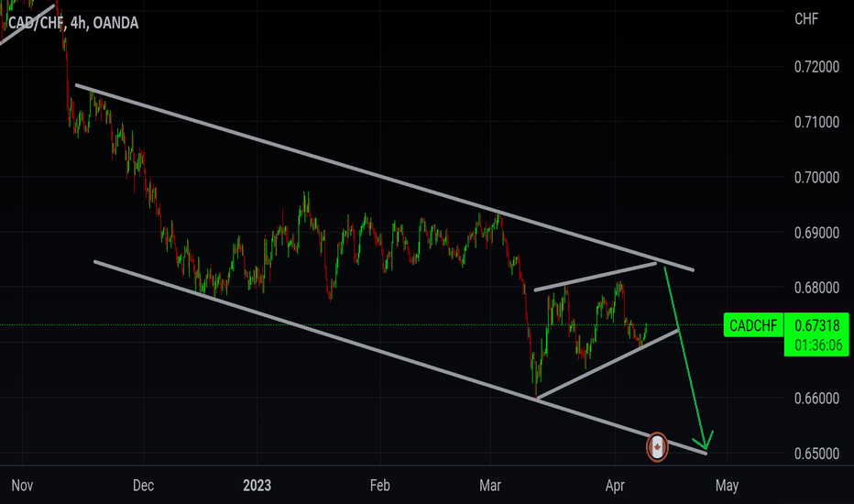Click the May label on time axis
This screenshot has height=504, width=854.
pyautogui.click(x=727, y=485)
